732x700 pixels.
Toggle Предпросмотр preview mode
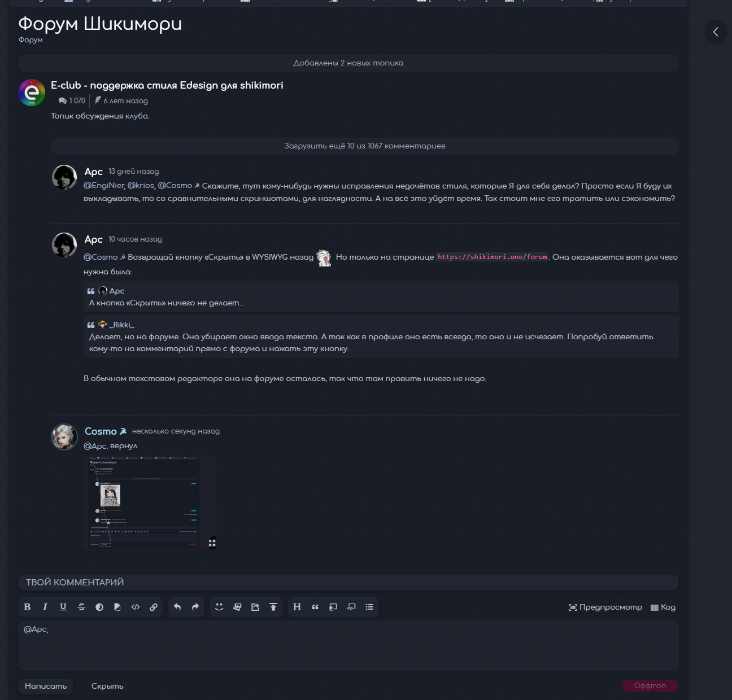605,607
